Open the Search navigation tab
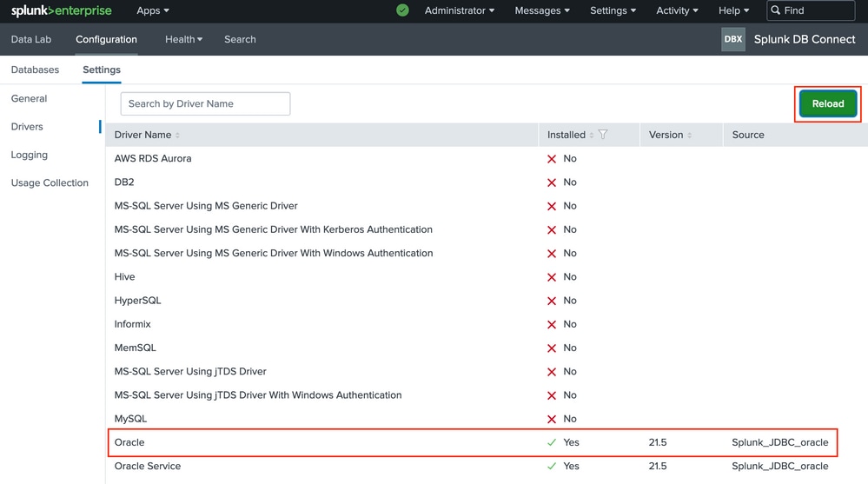This screenshot has width=868, height=484. pyautogui.click(x=240, y=39)
